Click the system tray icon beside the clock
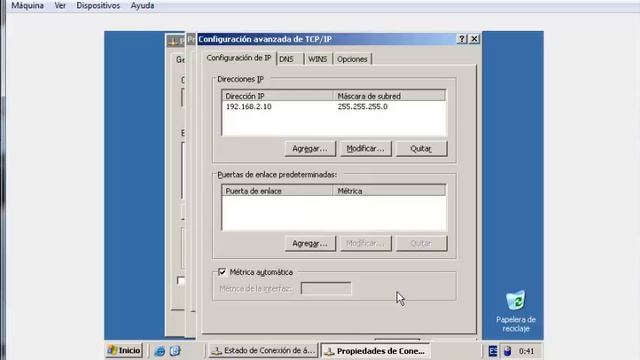640x360 pixels. 507,351
